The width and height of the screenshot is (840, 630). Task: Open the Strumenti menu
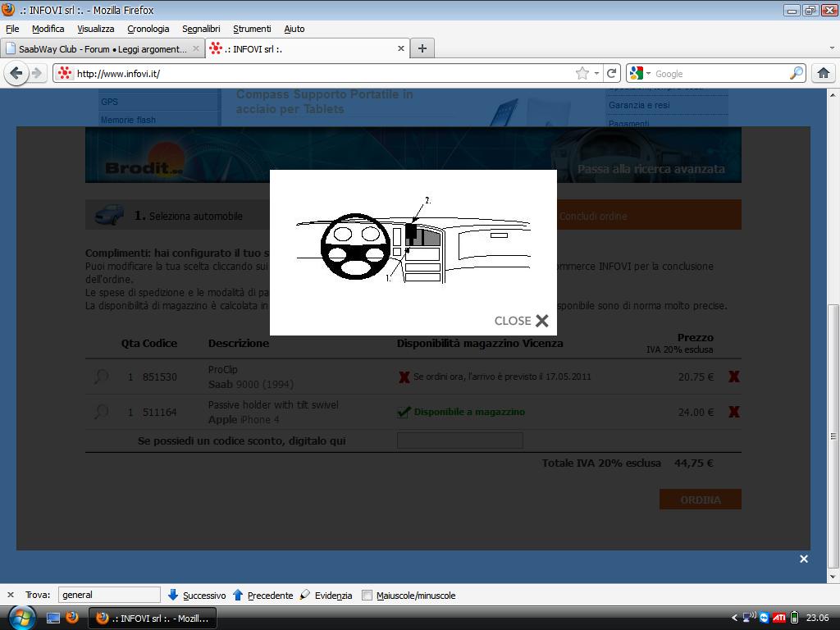252,29
